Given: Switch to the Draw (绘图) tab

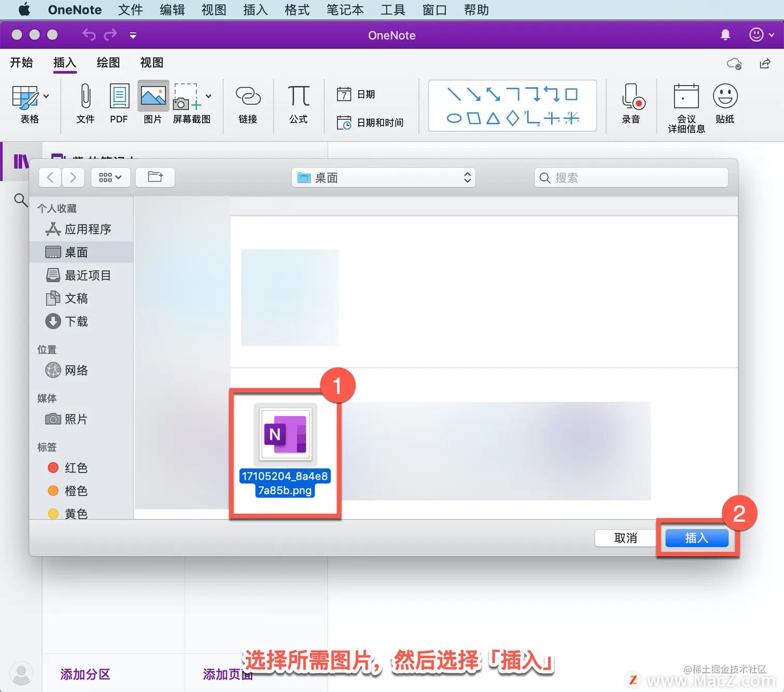Looking at the screenshot, I should (108, 63).
